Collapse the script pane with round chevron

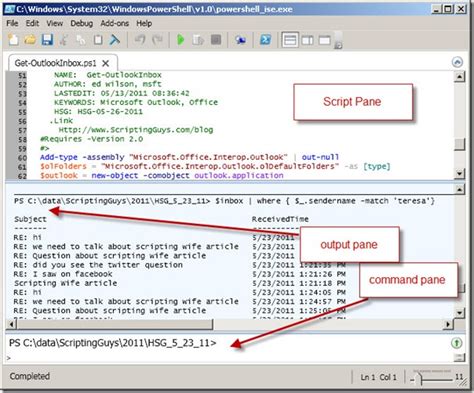coord(457,62)
